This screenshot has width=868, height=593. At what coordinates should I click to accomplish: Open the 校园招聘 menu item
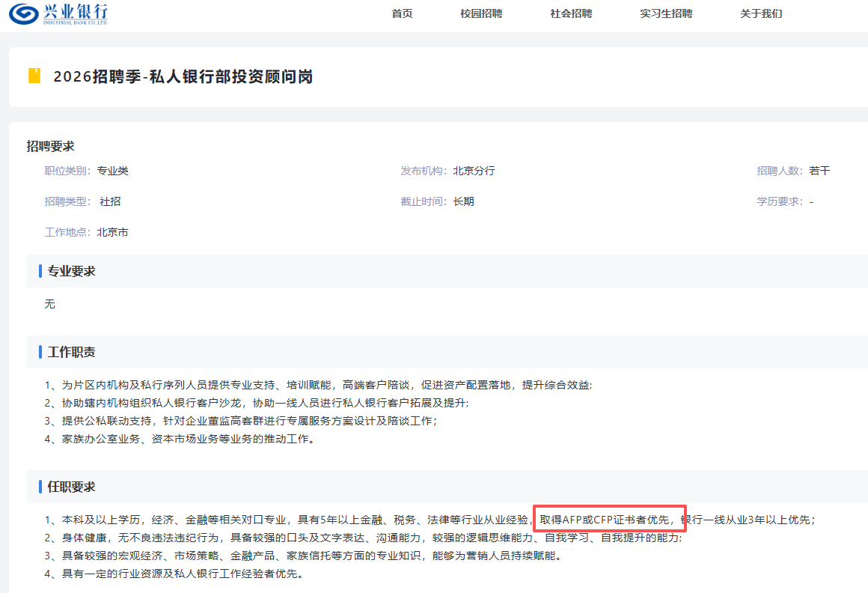tap(481, 13)
